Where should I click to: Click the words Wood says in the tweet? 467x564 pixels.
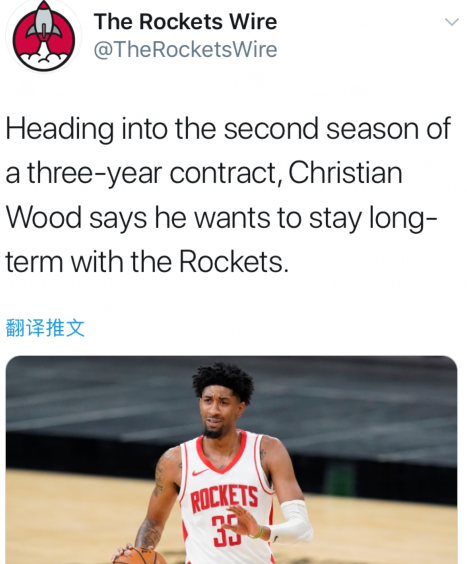[76, 219]
